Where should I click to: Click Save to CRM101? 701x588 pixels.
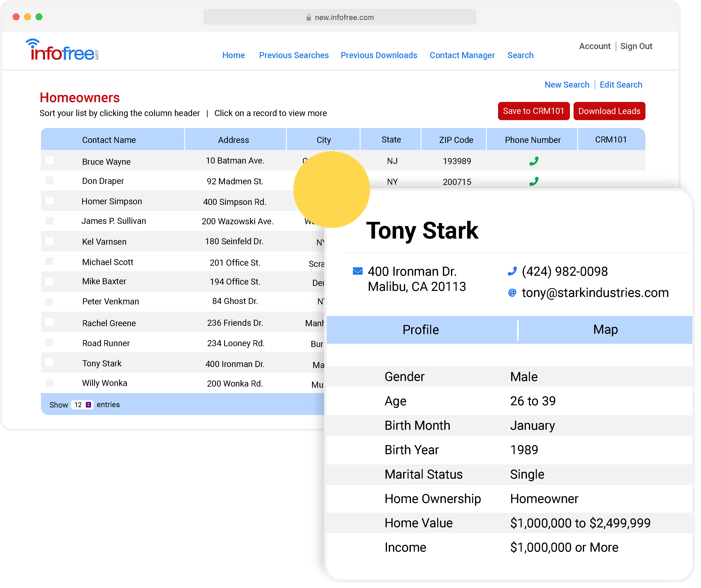coord(533,111)
